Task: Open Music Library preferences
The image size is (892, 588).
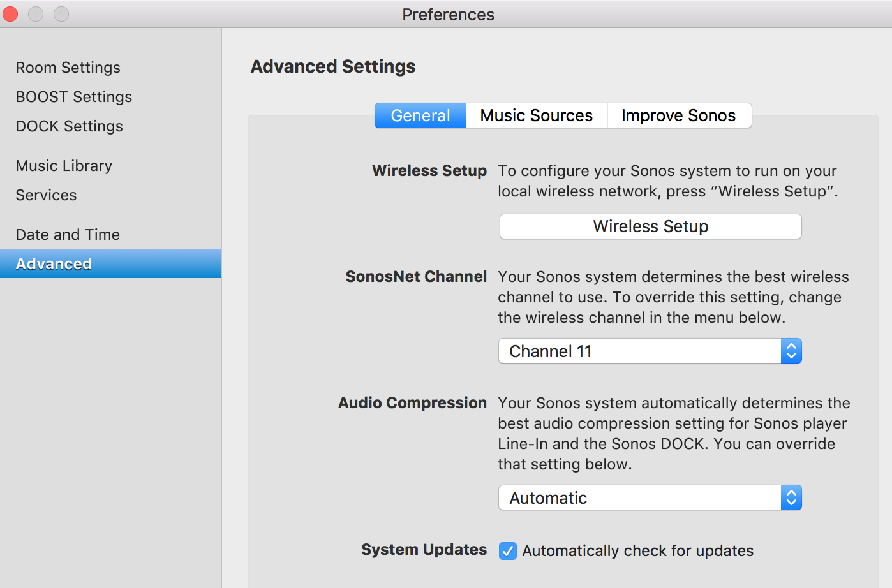Action: click(64, 166)
